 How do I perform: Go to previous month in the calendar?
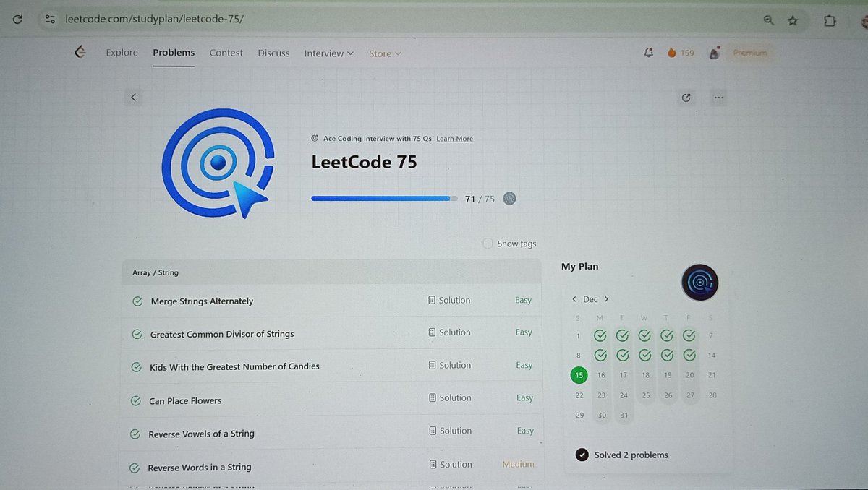574,299
